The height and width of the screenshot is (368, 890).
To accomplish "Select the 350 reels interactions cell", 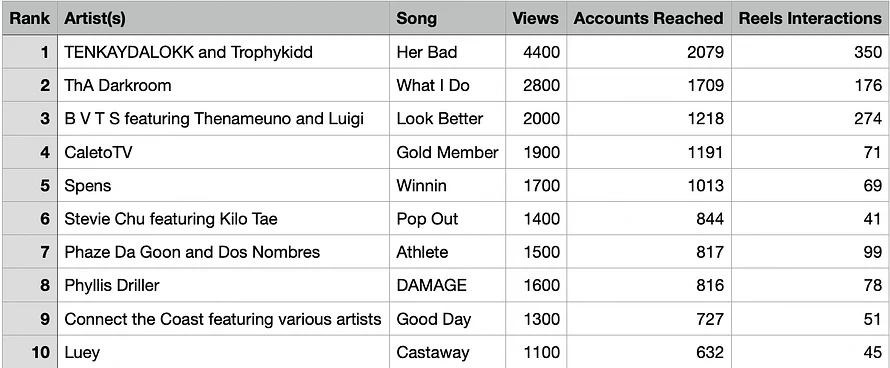I will (810, 52).
